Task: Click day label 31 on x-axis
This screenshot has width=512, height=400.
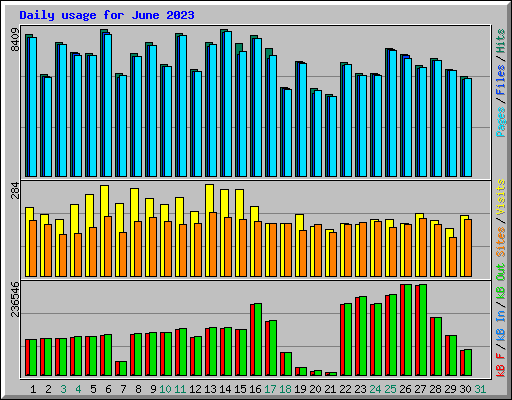Action: pos(480,389)
